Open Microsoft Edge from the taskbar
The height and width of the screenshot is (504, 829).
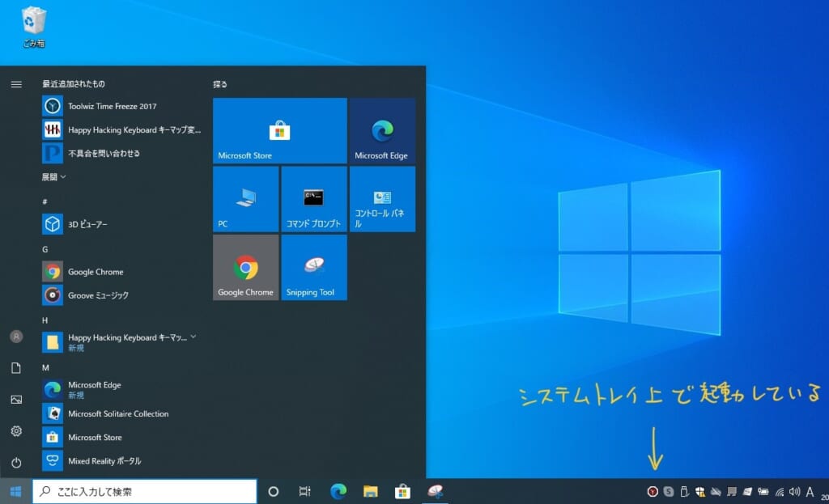point(338,491)
